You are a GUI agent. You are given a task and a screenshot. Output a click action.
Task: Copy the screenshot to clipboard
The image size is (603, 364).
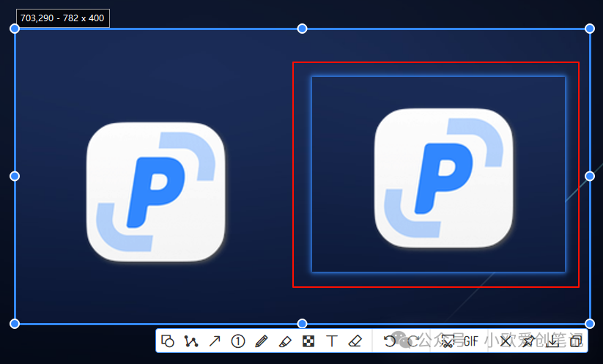(x=576, y=341)
